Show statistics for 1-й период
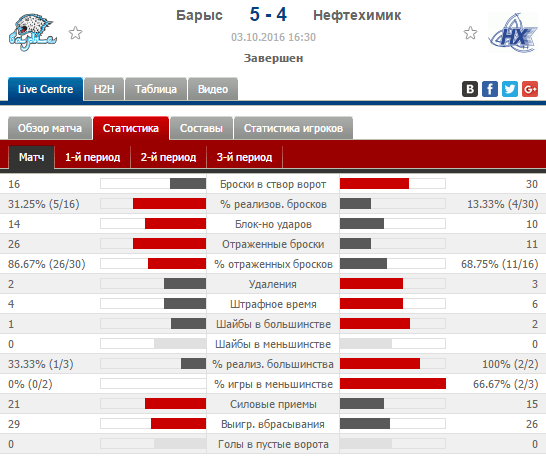Screen dimensions: 546x456 coord(93,157)
